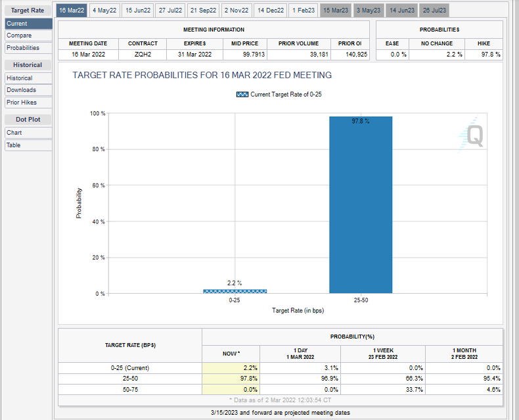Open the 15 Jun22 meeting tab
This screenshot has width=519, height=420.
click(138, 11)
